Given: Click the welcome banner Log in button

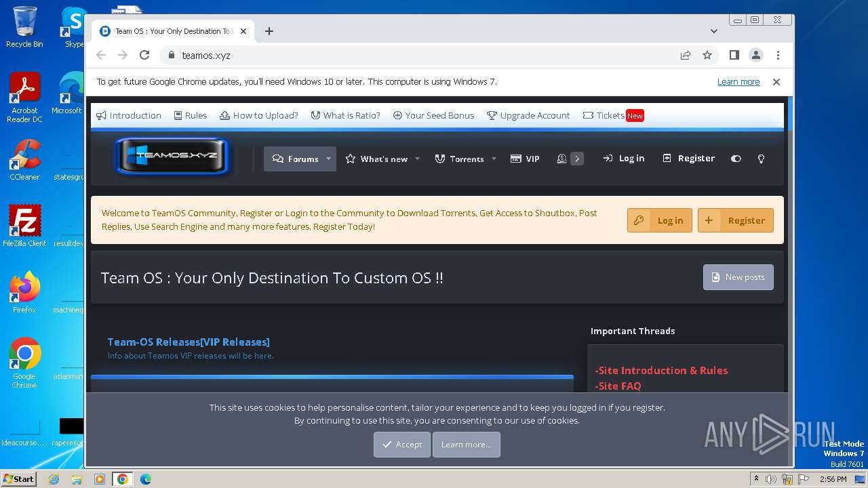Looking at the screenshot, I should 660,220.
